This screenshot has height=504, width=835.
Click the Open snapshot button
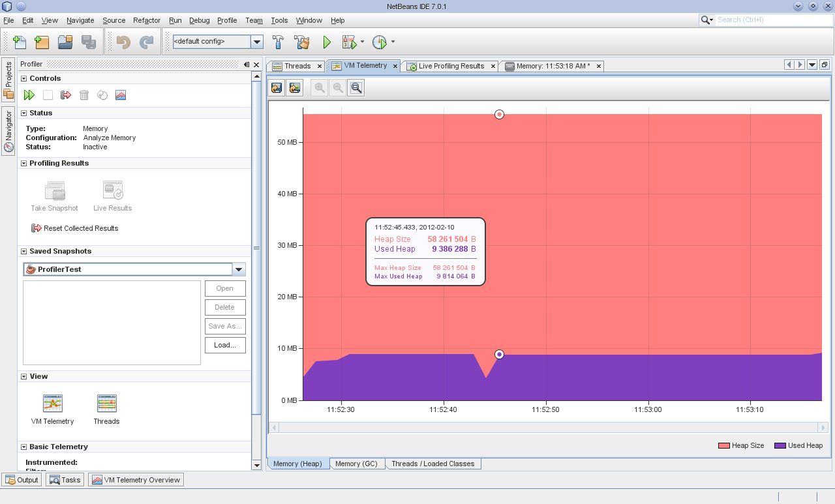point(225,288)
